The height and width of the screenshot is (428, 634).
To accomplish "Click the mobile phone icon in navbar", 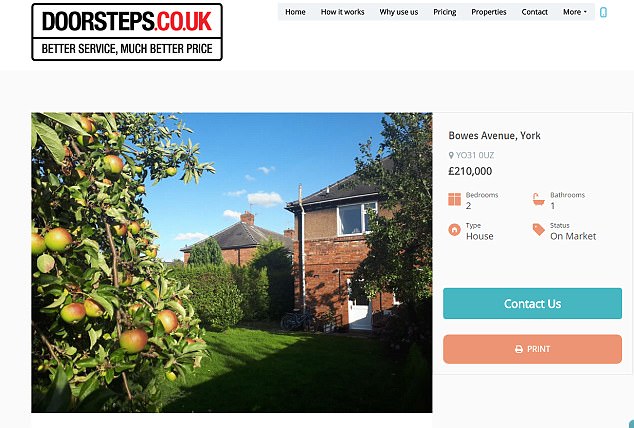I will [x=603, y=12].
